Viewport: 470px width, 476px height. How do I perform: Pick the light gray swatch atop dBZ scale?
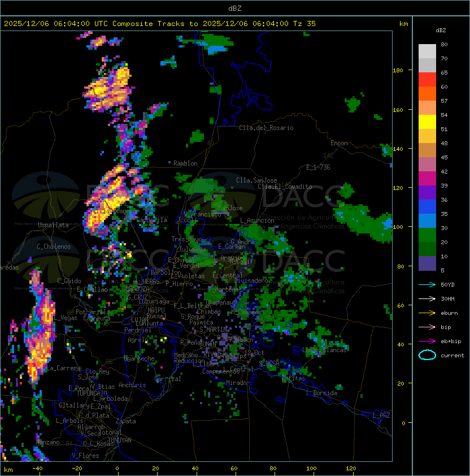tap(427, 51)
